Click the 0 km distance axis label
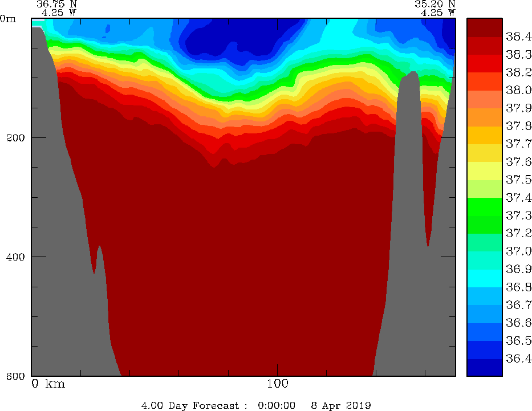Viewport: 532px width, 411px height. pyautogui.click(x=48, y=384)
